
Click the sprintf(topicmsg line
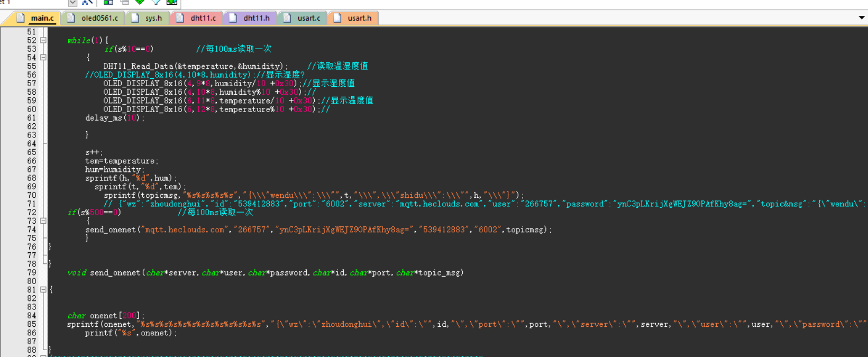coord(314,195)
